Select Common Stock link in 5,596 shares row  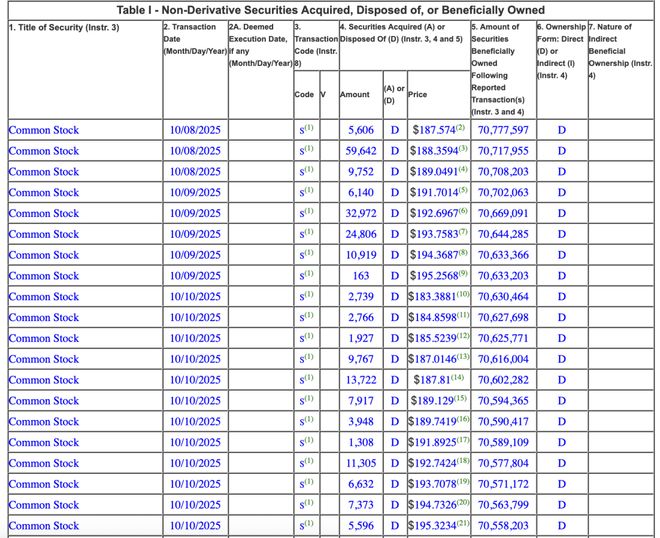[x=43, y=526]
